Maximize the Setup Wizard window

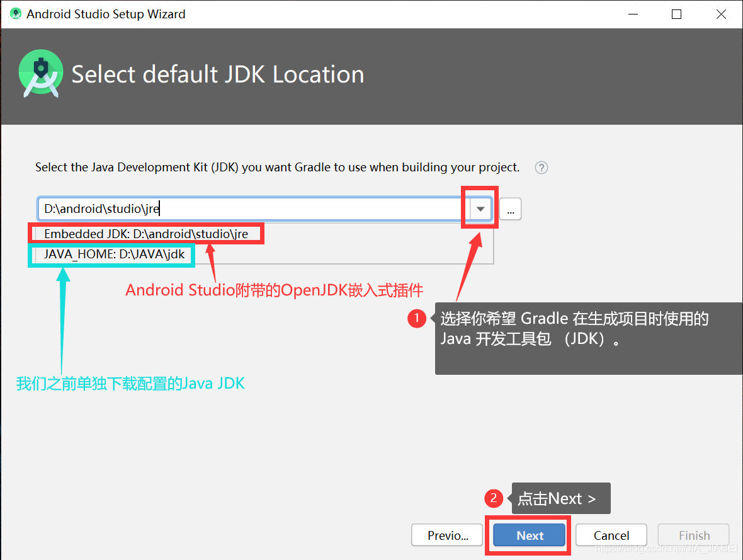[x=677, y=14]
